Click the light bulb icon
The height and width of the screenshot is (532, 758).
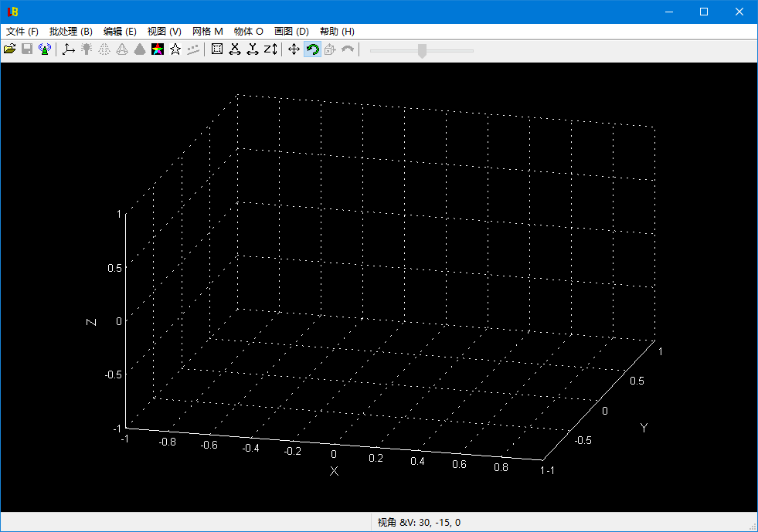pos(86,49)
